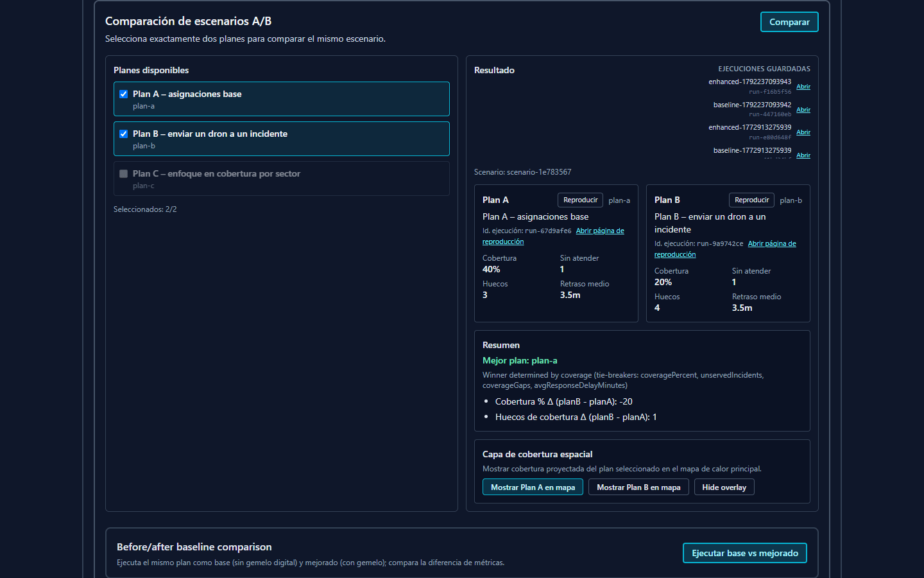924x578 pixels.
Task: Show Plan A en mapa
Action: coord(533,487)
